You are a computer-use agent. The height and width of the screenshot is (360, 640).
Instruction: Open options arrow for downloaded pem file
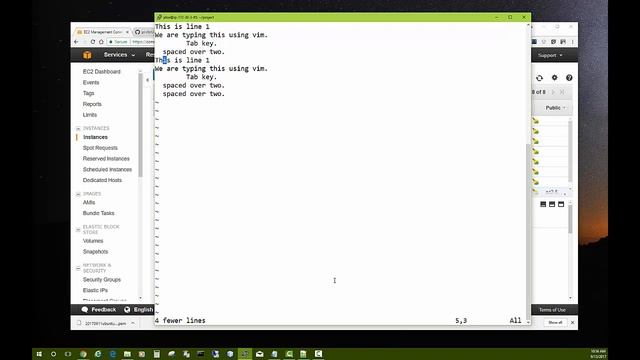point(133,323)
